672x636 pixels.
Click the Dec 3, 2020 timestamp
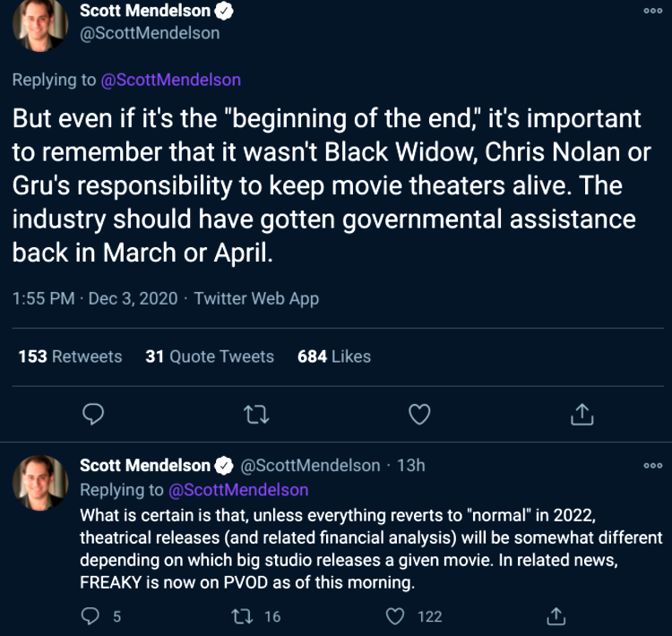tap(133, 298)
